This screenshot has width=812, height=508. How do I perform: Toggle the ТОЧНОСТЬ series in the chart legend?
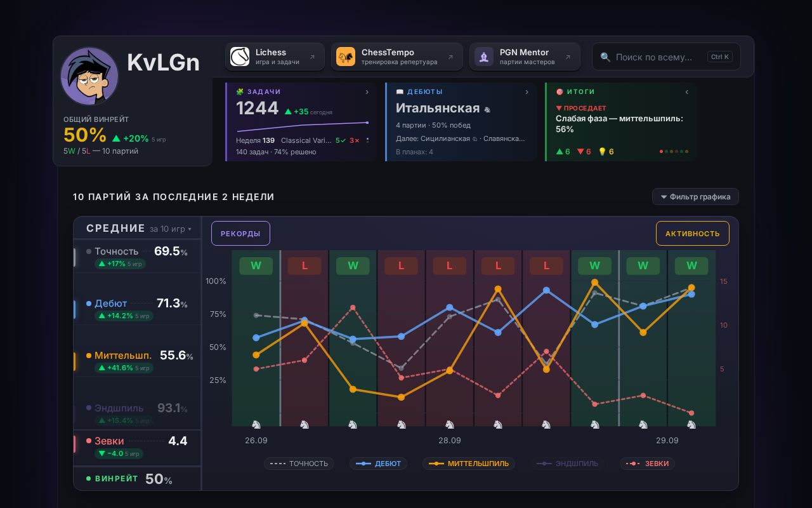point(299,464)
